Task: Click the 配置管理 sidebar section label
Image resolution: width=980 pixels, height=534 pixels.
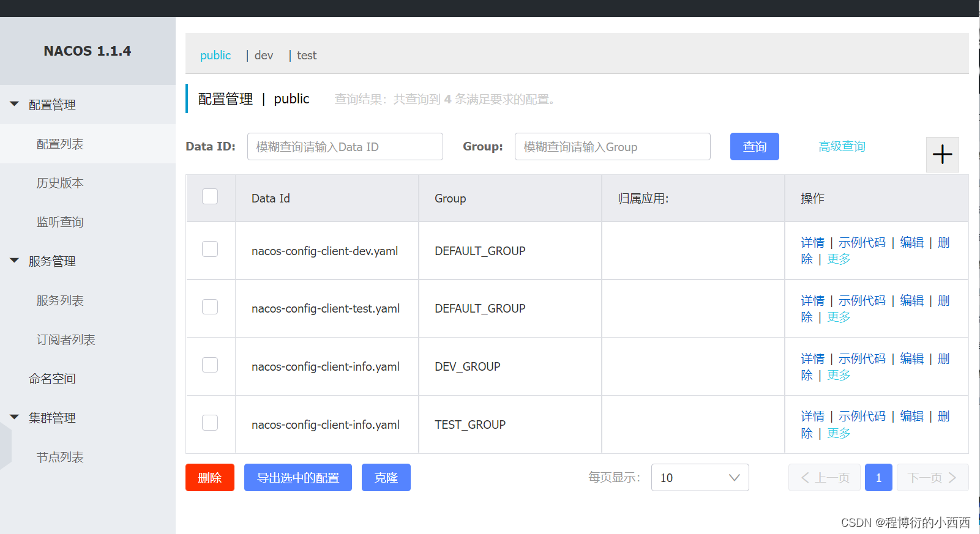Action: [x=52, y=105]
